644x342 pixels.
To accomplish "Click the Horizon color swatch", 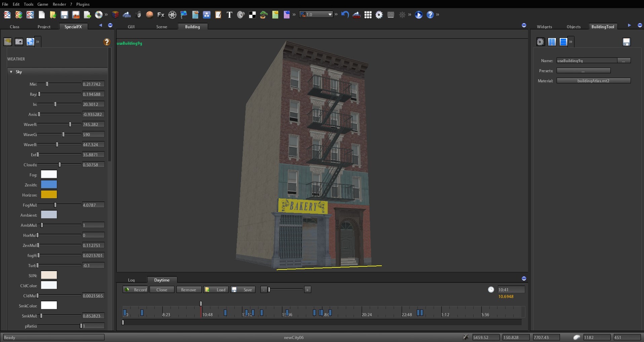I will point(49,195).
